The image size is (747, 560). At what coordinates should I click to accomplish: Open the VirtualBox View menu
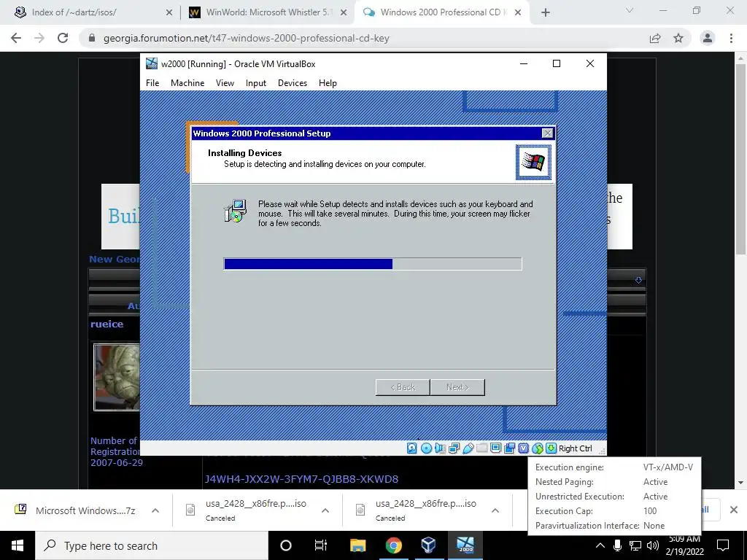pyautogui.click(x=225, y=83)
